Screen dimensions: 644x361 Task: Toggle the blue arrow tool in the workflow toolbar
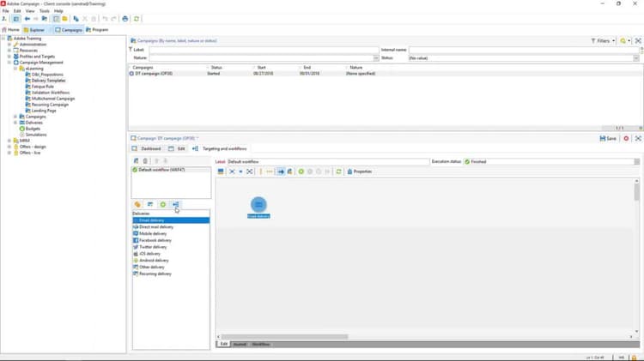(281, 171)
